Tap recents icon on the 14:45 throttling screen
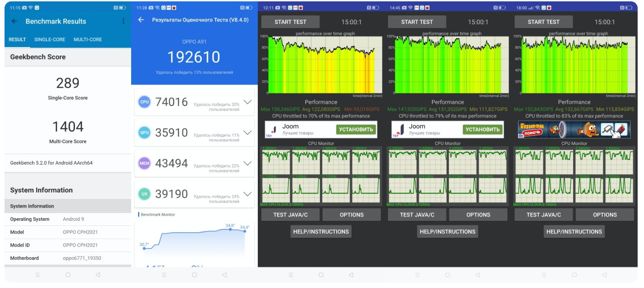Viewport: 644px width, 288px height. [418, 275]
